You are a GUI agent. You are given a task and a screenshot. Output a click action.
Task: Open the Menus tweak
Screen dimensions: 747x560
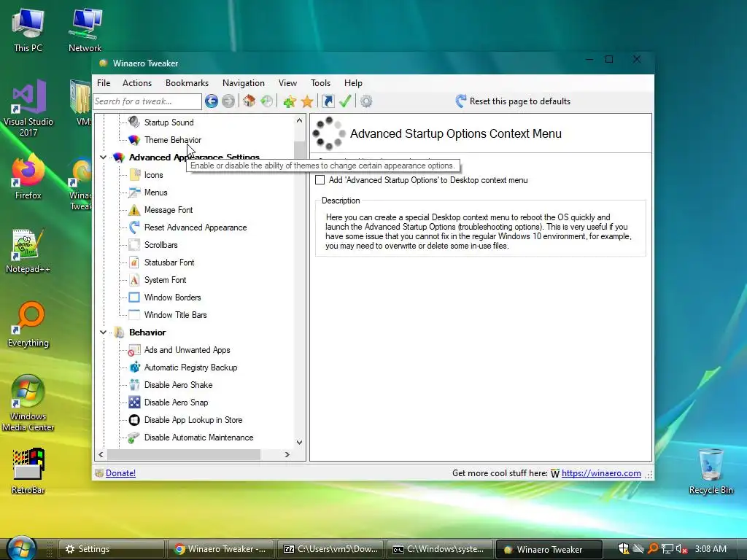(x=156, y=192)
